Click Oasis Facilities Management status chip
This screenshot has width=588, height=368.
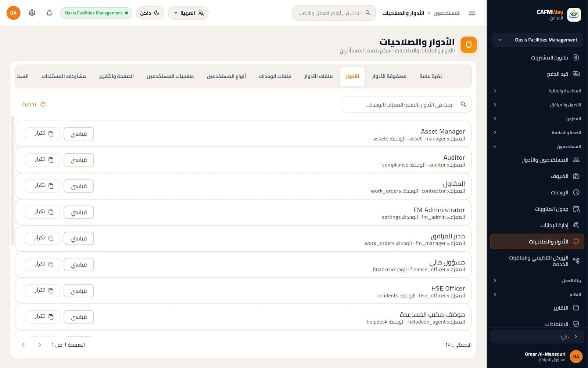coord(96,13)
